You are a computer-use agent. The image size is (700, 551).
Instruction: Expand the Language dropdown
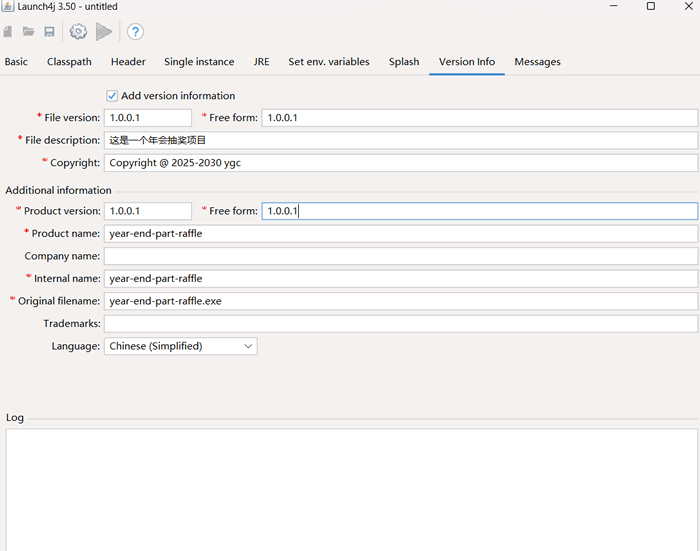tap(248, 346)
